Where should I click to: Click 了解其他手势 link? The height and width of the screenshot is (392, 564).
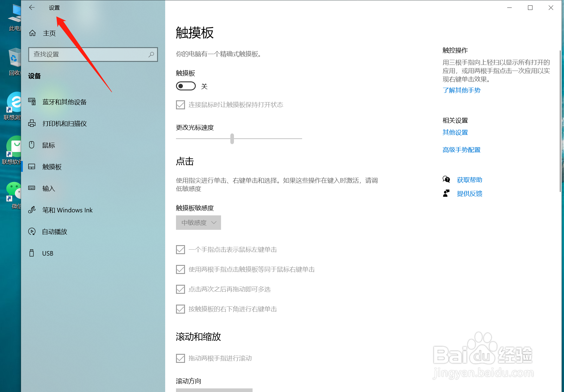pyautogui.click(x=461, y=90)
